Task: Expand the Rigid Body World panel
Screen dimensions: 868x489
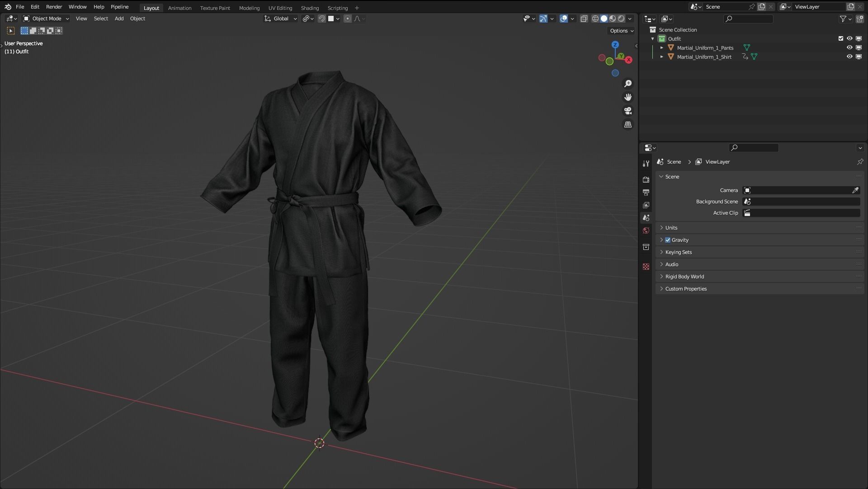Action: point(684,277)
